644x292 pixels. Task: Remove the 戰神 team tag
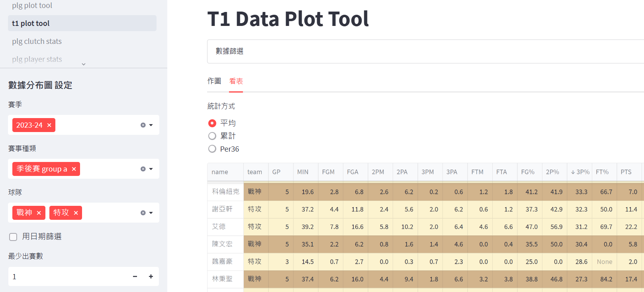pos(39,213)
